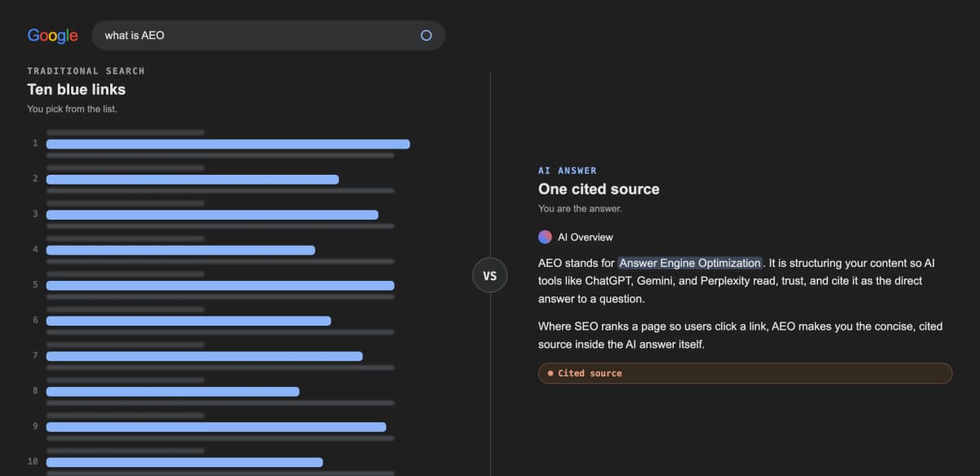Open blue link result number 2
The height and width of the screenshot is (476, 980).
[192, 179]
